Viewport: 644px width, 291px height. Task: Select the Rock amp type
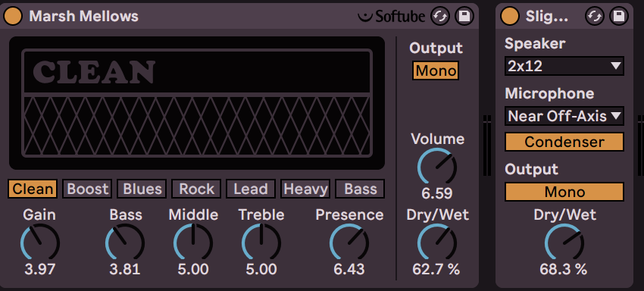point(196,189)
